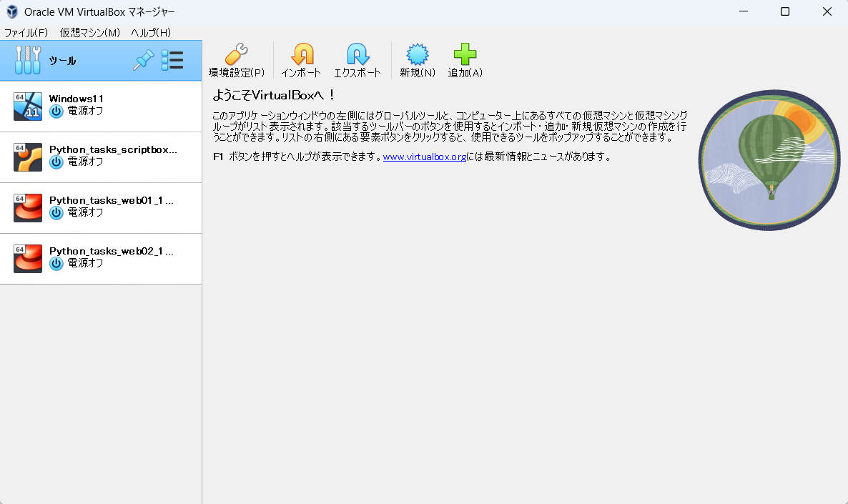Click power state icon under Python_tasks_web01

coord(56,213)
